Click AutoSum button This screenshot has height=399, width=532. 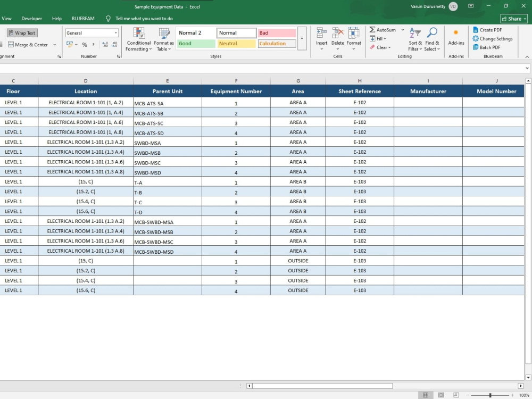[x=383, y=30]
